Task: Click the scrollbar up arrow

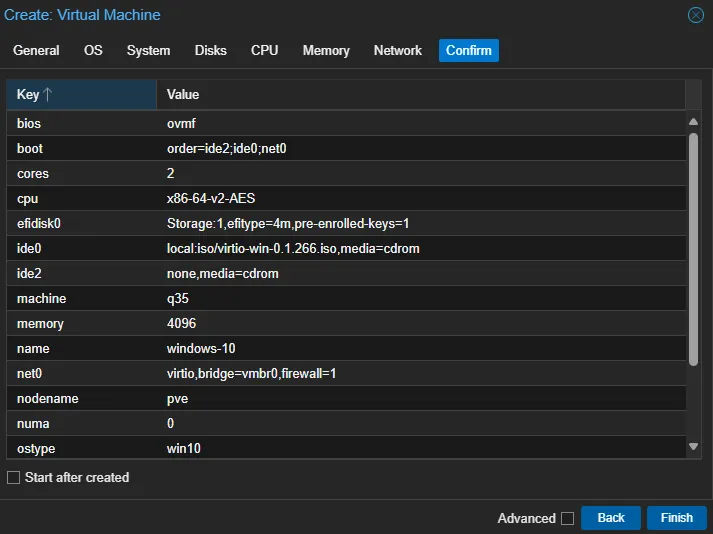Action: (x=693, y=121)
